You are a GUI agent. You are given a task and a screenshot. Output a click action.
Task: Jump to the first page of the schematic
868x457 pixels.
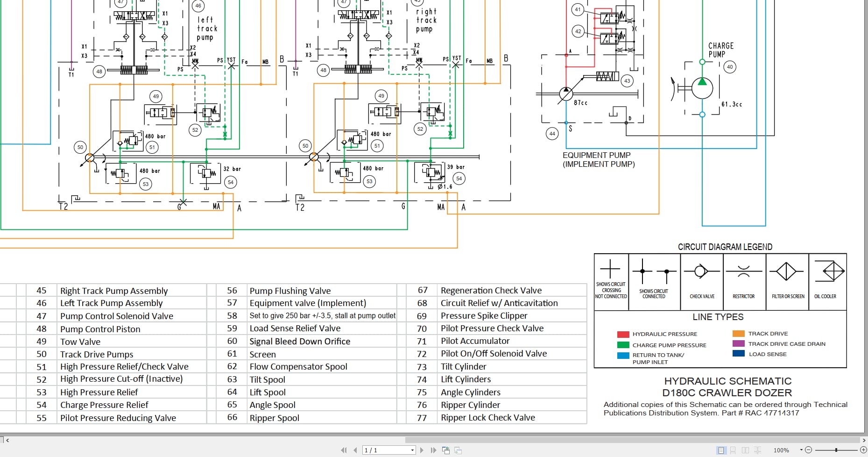(x=344, y=450)
